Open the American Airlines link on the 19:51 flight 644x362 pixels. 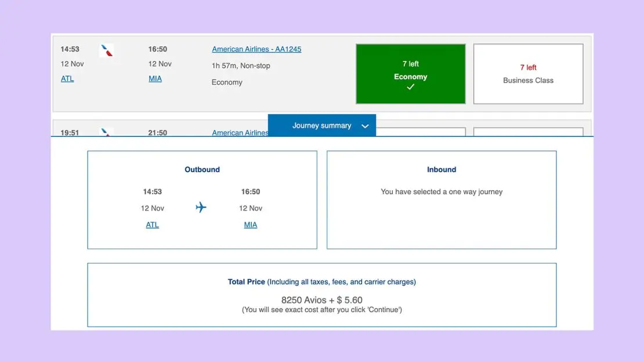tap(240, 133)
